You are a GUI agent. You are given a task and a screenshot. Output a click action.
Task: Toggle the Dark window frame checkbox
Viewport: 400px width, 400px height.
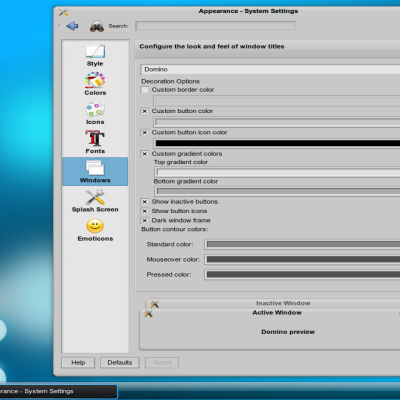point(145,220)
